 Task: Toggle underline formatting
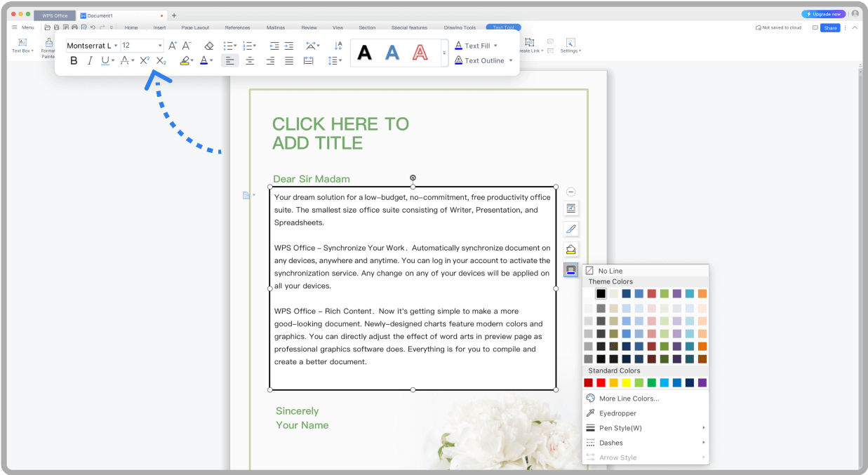click(x=105, y=60)
